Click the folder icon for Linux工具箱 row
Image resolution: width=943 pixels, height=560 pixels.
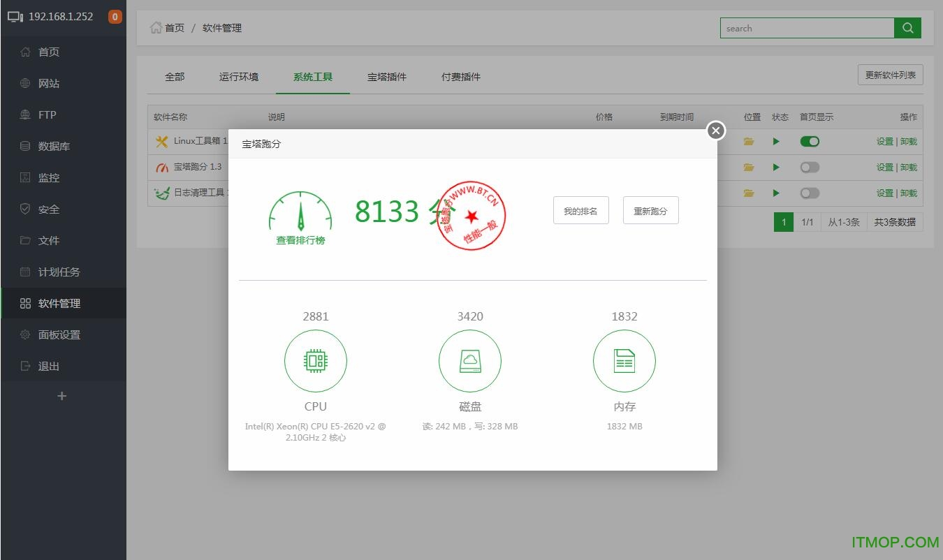[x=748, y=141]
